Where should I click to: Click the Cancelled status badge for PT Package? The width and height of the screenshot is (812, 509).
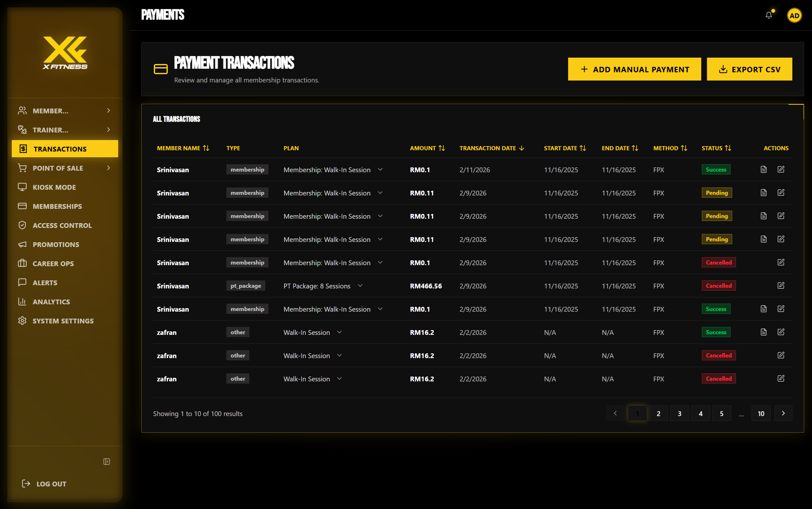(x=718, y=286)
